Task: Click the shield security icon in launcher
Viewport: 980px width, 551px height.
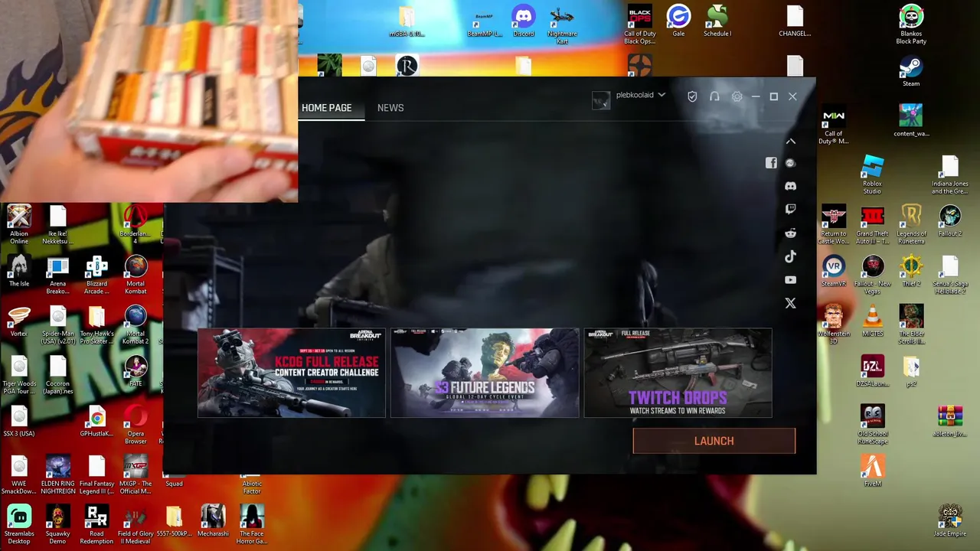Action: tap(692, 96)
